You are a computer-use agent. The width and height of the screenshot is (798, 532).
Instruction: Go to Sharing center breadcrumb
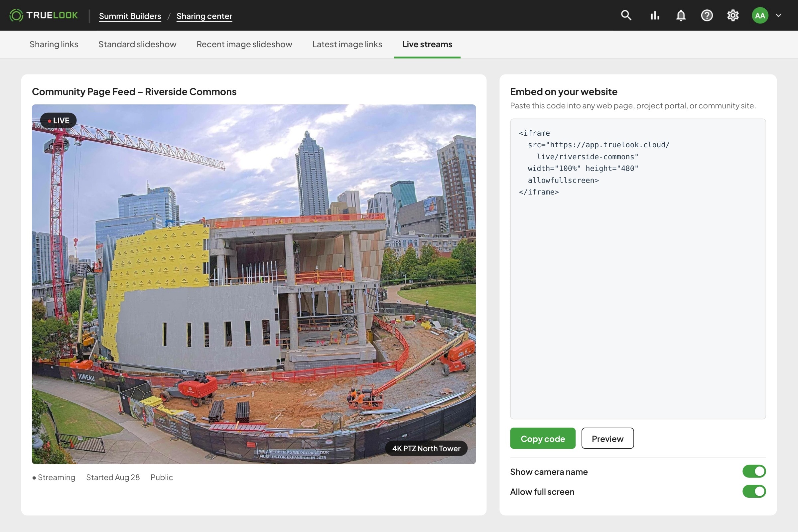[x=204, y=16]
